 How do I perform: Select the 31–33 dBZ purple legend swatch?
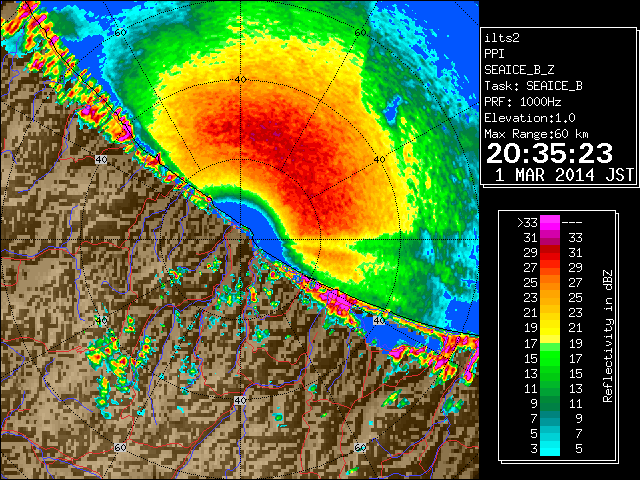coord(550,238)
